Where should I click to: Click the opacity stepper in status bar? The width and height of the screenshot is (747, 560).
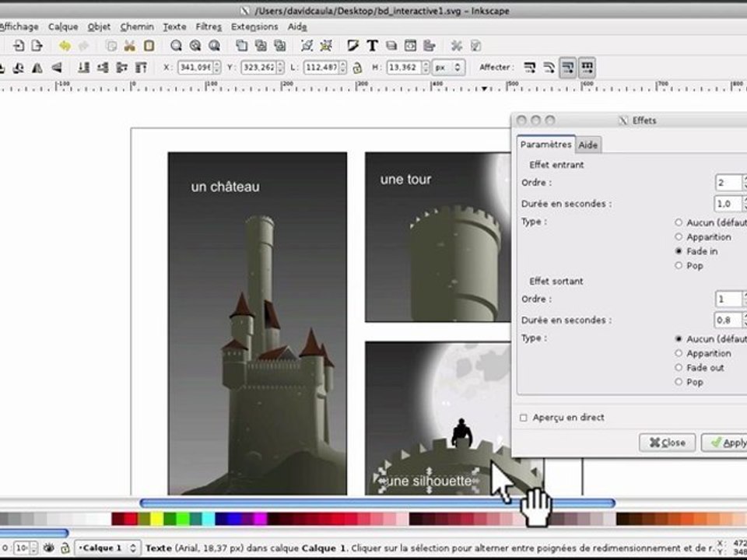[x=33, y=548]
